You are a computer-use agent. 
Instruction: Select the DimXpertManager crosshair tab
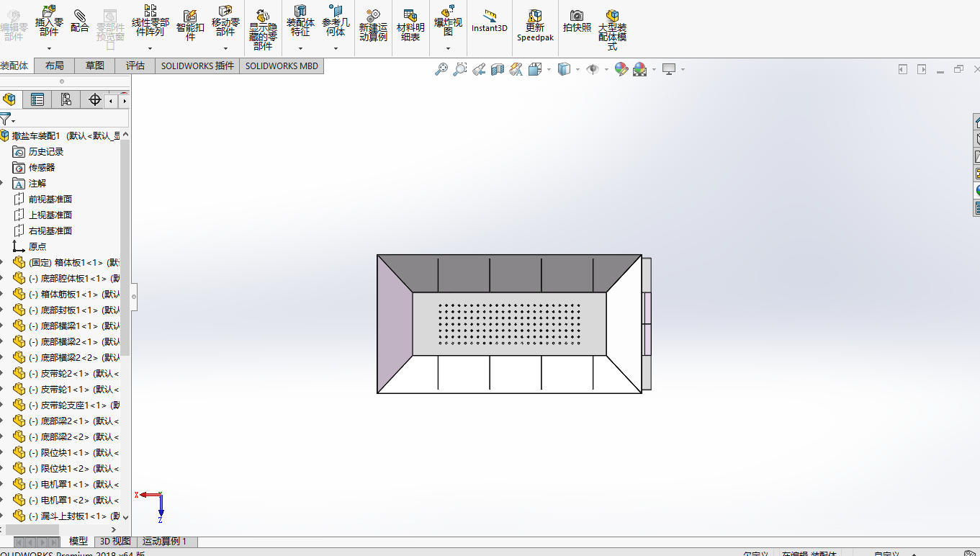pyautogui.click(x=94, y=99)
